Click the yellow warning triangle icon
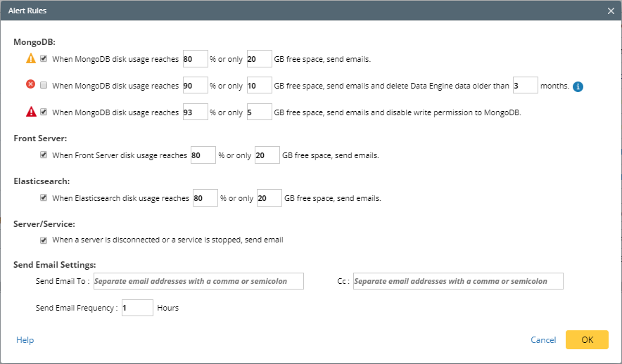The width and height of the screenshot is (622, 364). tap(31, 59)
